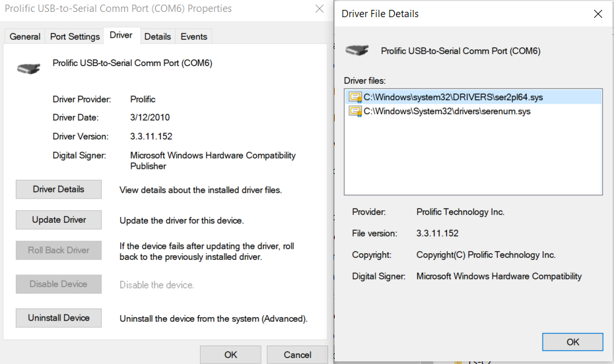Click OK in Driver File Details dialog
Screen dimensions: 614x364
[572, 342]
